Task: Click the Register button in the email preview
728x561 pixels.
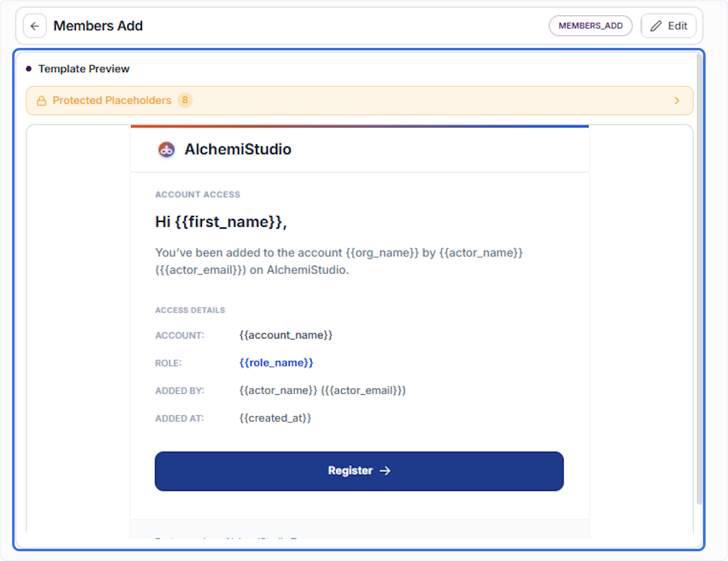Action: pyautogui.click(x=359, y=471)
